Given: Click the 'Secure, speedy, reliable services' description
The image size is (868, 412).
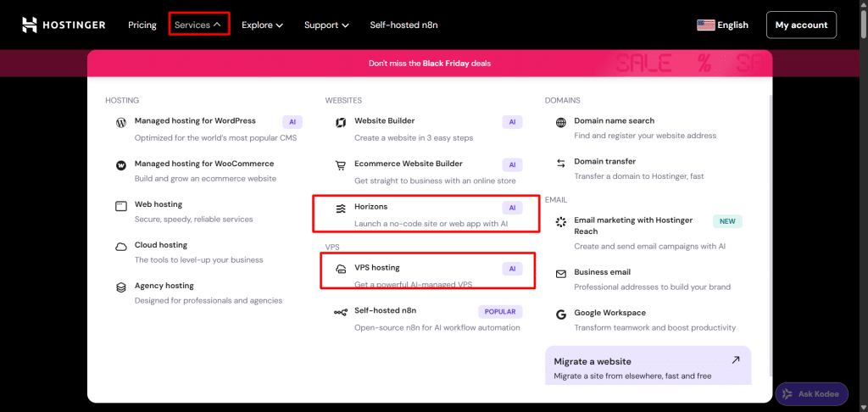Looking at the screenshot, I should pos(194,220).
